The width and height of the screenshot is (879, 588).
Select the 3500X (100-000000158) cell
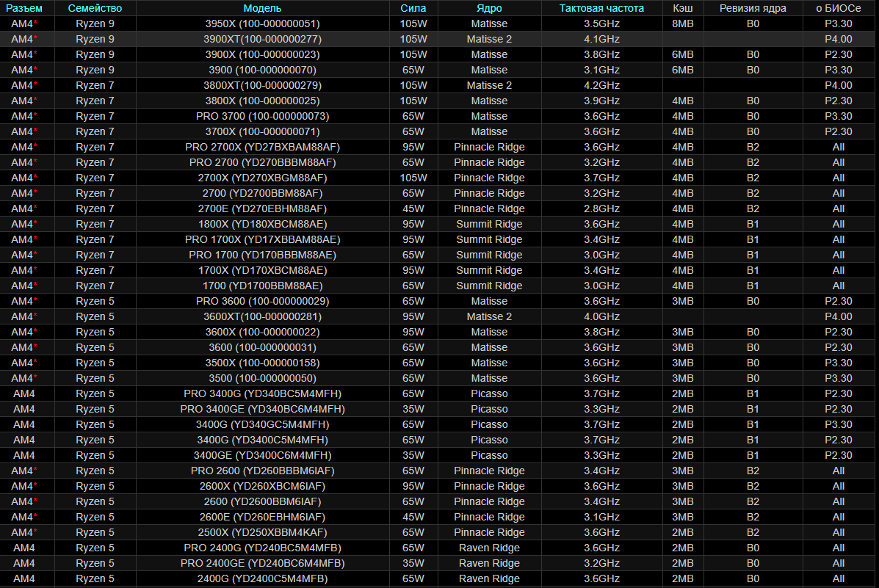[262, 363]
